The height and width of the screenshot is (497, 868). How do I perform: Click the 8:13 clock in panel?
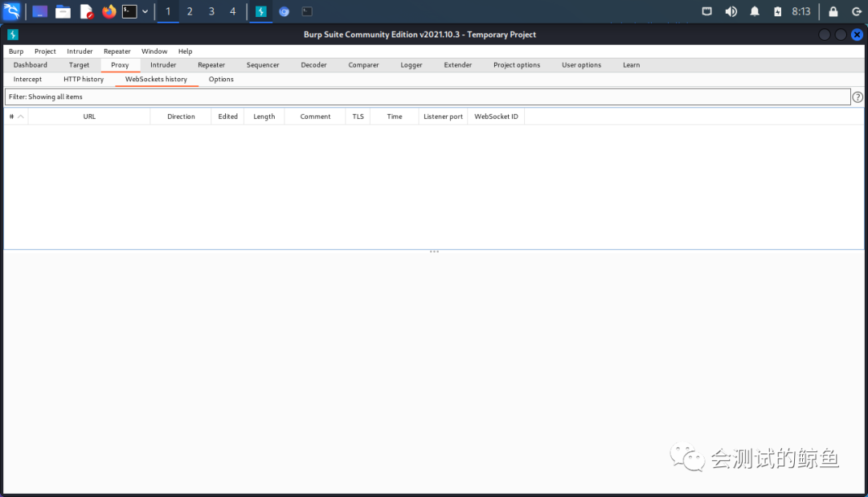pos(801,11)
